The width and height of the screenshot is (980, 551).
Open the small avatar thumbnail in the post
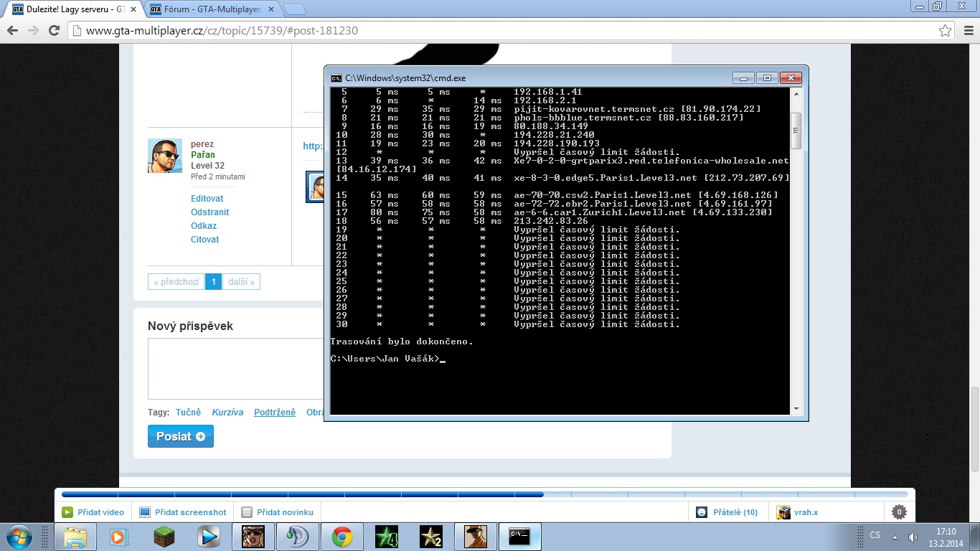click(316, 187)
